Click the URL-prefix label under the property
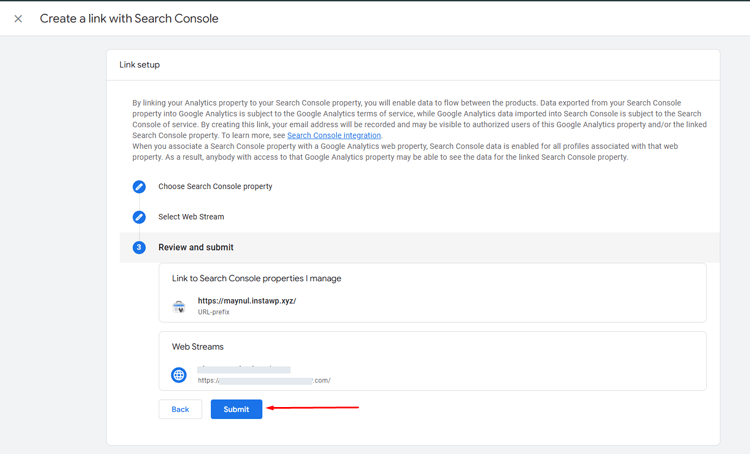Image resolution: width=750 pixels, height=454 pixels. click(x=214, y=312)
